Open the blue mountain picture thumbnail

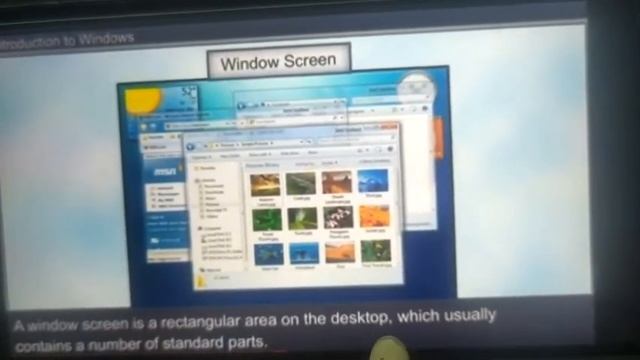[x=373, y=181]
